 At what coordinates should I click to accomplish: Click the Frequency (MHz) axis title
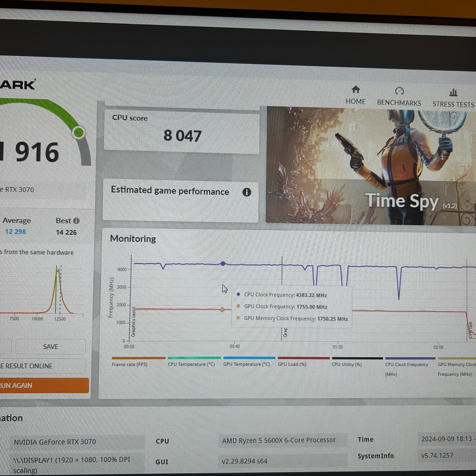click(x=111, y=297)
